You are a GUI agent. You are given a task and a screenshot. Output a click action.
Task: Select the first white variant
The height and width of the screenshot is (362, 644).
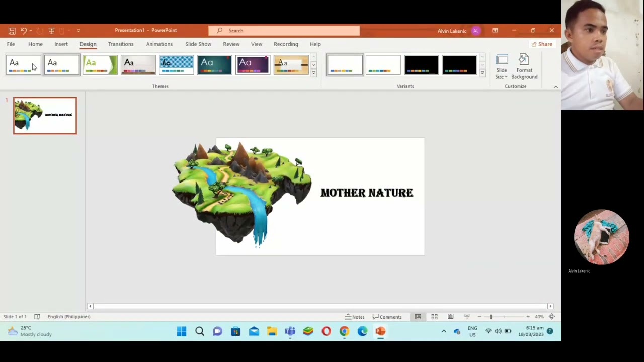click(345, 65)
